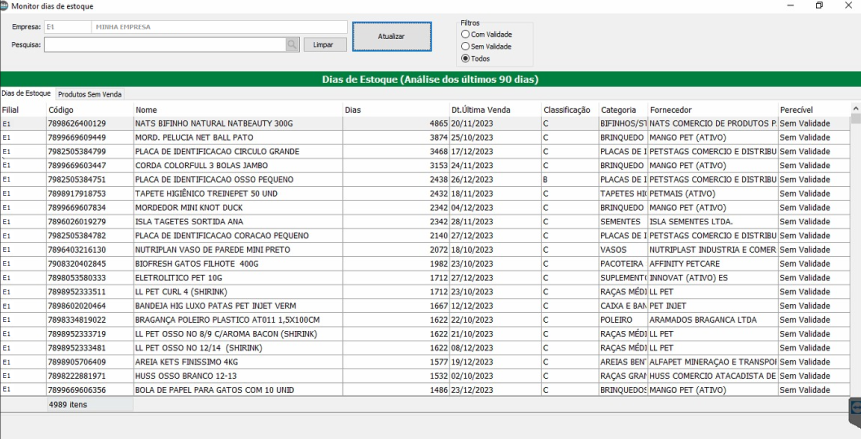The height and width of the screenshot is (439, 861).
Task: Open the Dias de Estoque tab
Action: (x=26, y=94)
